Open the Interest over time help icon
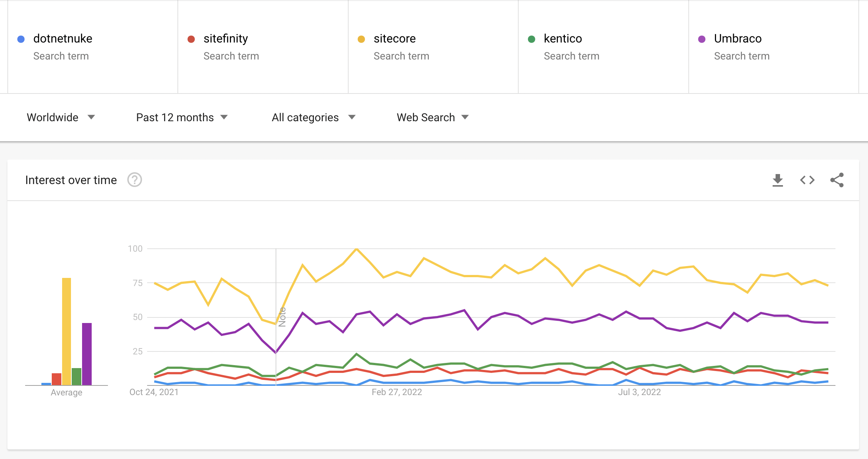 tap(135, 180)
